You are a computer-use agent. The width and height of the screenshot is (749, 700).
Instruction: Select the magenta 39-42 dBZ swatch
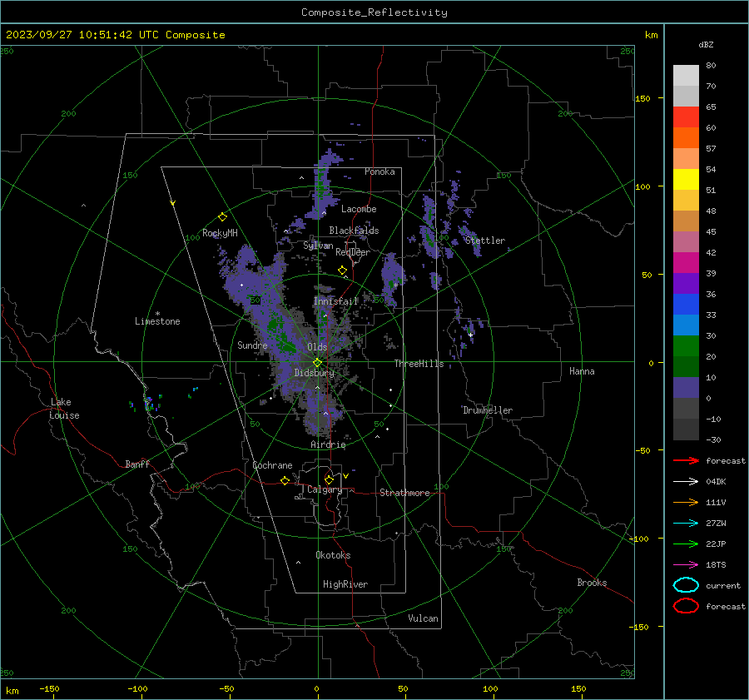click(686, 262)
